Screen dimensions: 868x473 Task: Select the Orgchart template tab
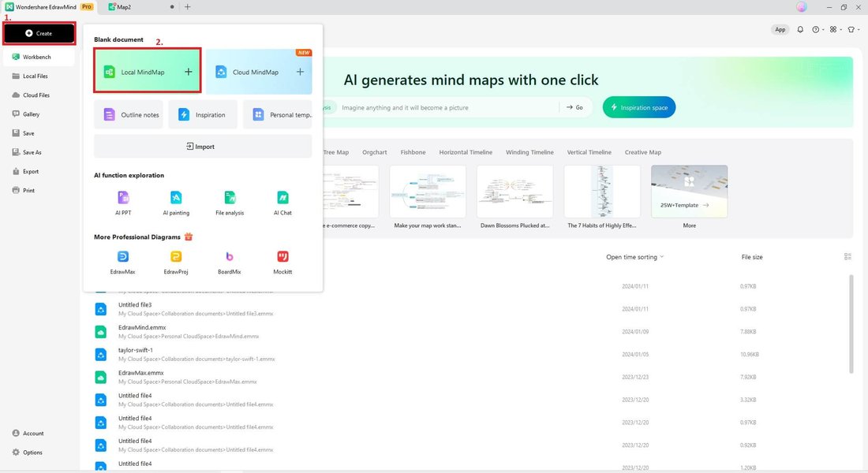pos(374,152)
